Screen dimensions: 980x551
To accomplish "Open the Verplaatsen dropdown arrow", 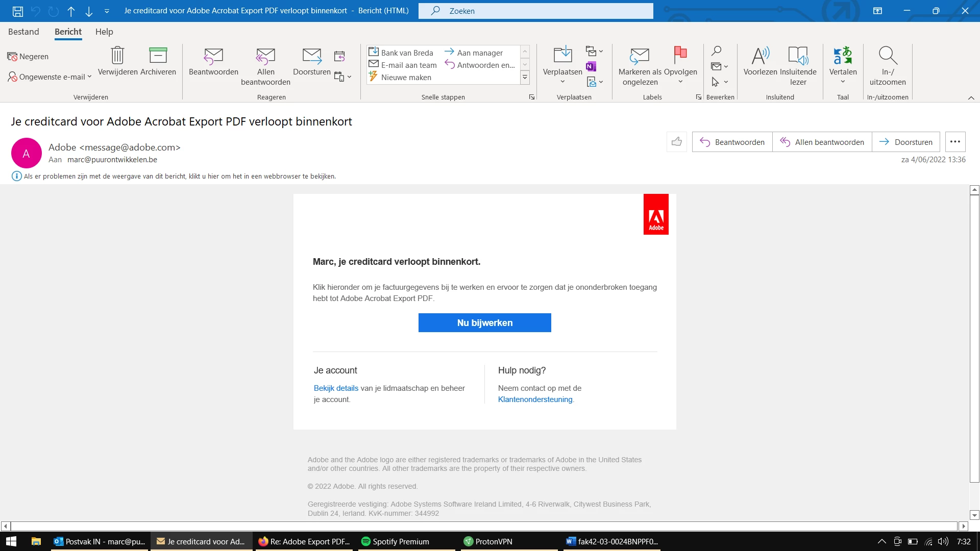I will [x=562, y=82].
